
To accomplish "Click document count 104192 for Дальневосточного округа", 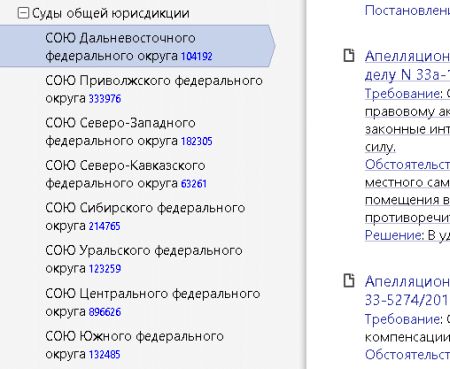I will click(197, 56).
